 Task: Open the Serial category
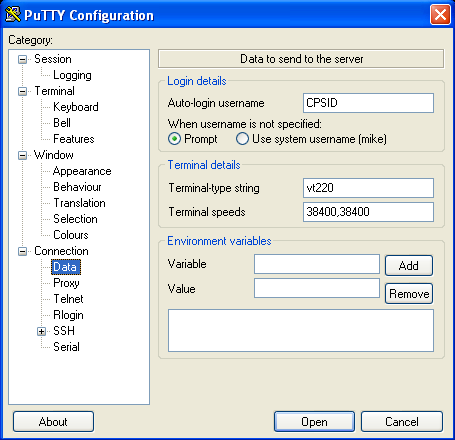[x=66, y=347]
